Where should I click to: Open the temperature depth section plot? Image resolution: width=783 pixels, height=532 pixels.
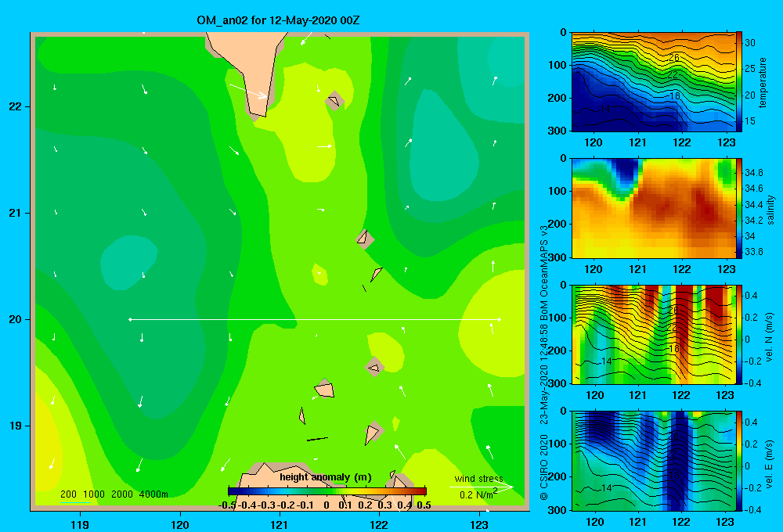point(654,82)
